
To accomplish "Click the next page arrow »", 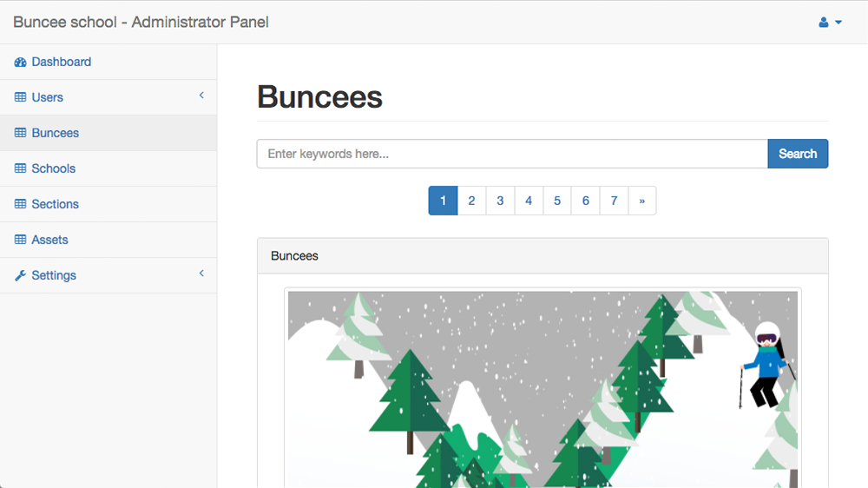I will [x=642, y=201].
